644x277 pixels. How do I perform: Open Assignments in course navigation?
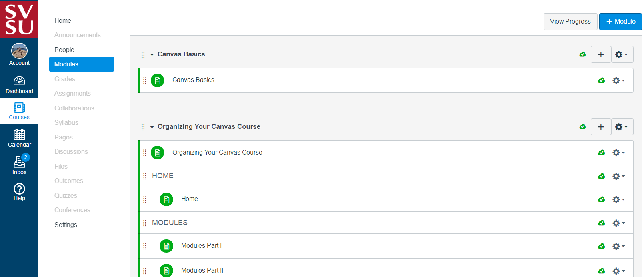(72, 94)
